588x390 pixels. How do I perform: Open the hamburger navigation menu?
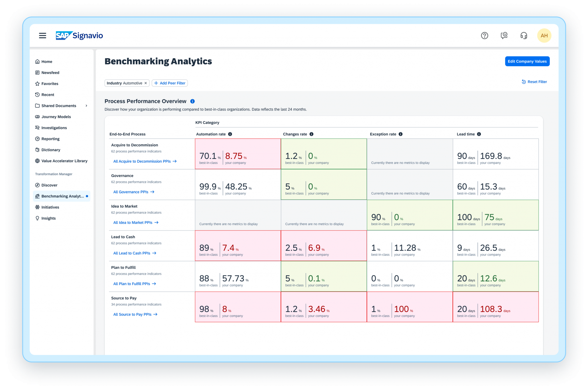pos(42,35)
